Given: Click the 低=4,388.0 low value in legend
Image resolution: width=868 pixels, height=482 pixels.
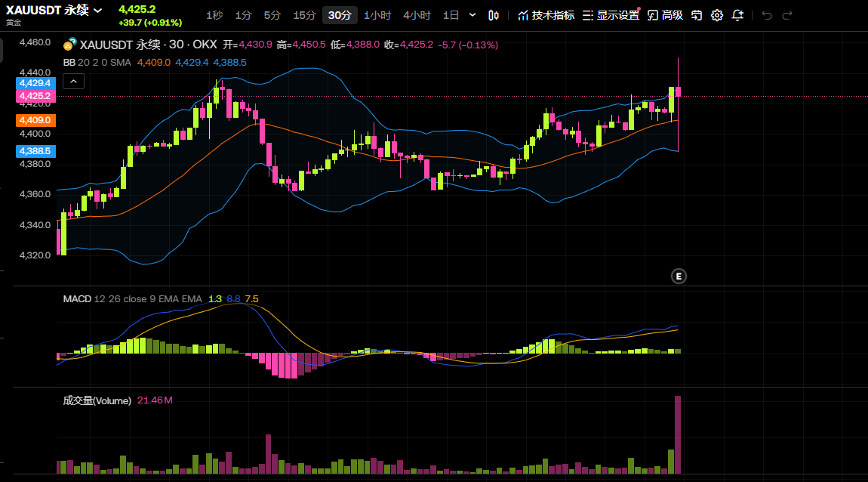Looking at the screenshot, I should tap(355, 45).
